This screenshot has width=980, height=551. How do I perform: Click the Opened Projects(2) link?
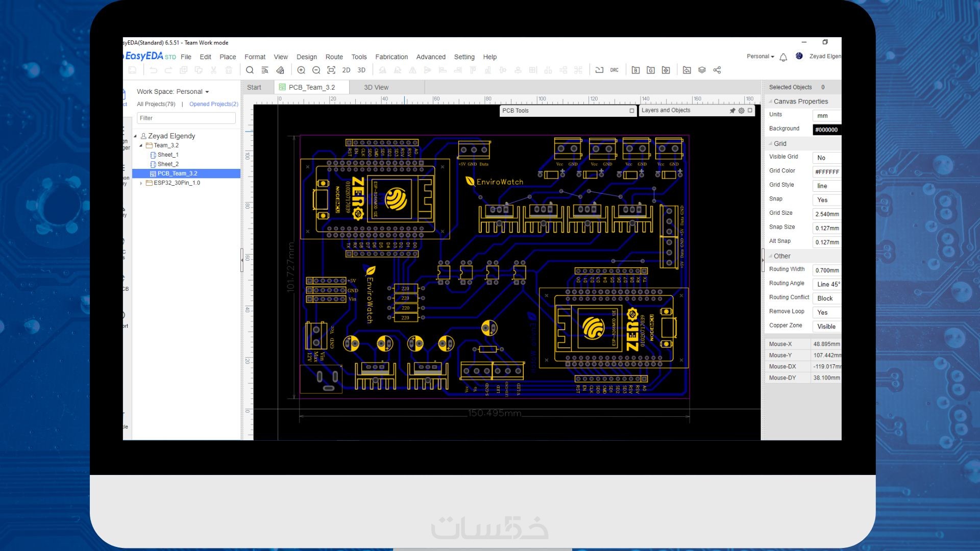click(x=213, y=104)
